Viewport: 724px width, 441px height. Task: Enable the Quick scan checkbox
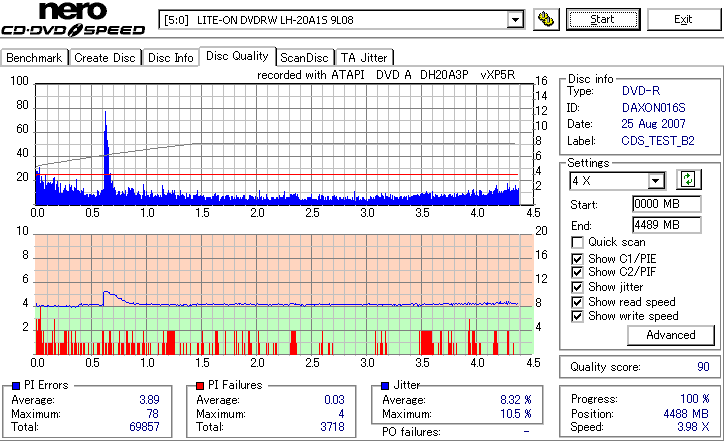click(577, 242)
